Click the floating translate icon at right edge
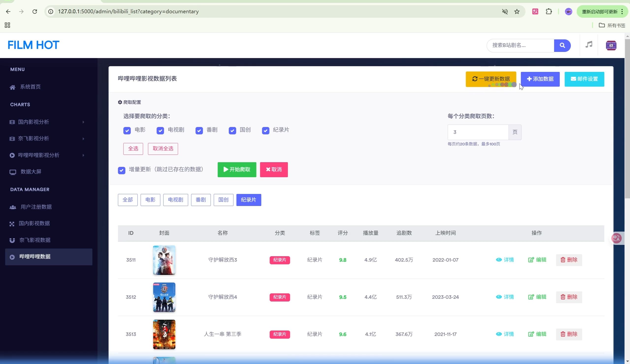630x364 pixels. click(616, 238)
